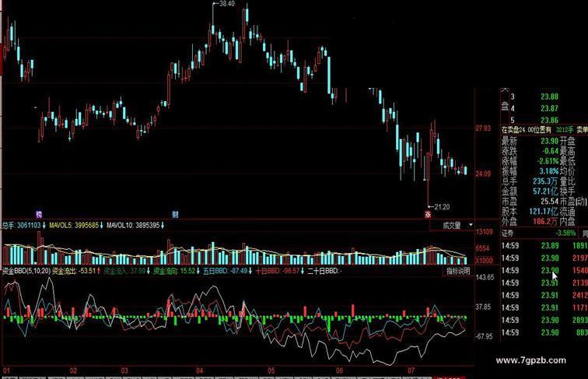
Task: Click the last 14:59 trade row with volume 883
Action: tap(544, 332)
